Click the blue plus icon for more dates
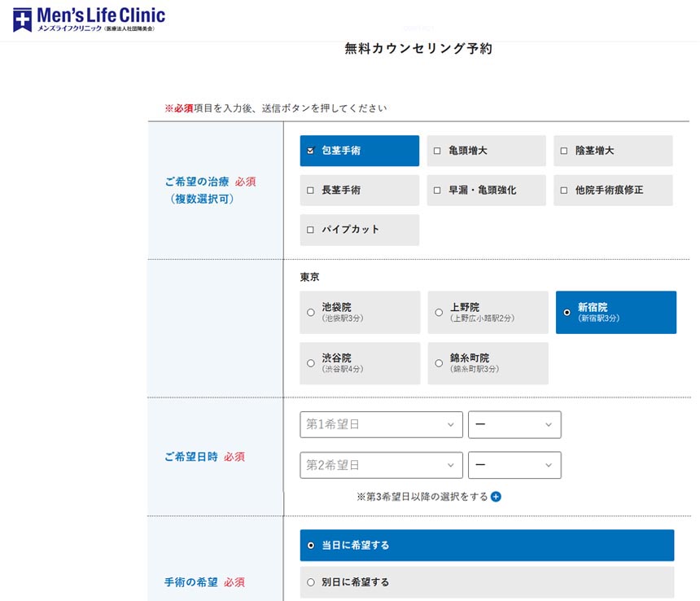The width and height of the screenshot is (700, 601). pyautogui.click(x=496, y=496)
